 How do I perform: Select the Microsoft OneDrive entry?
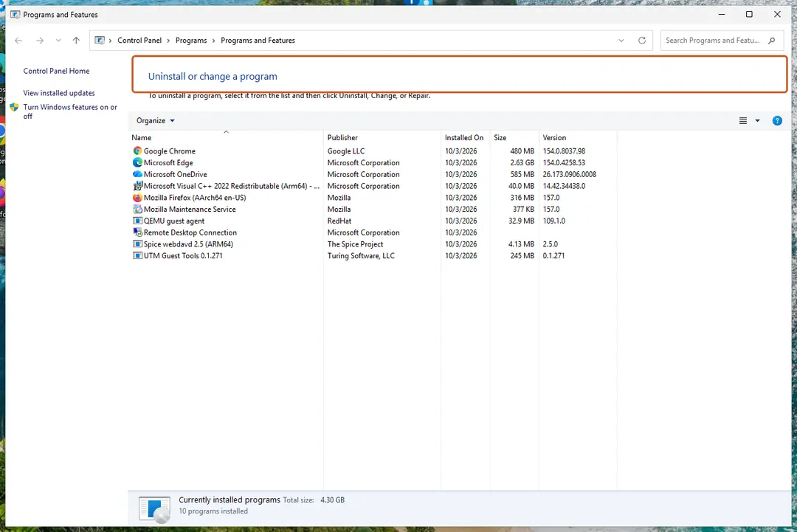click(x=176, y=174)
